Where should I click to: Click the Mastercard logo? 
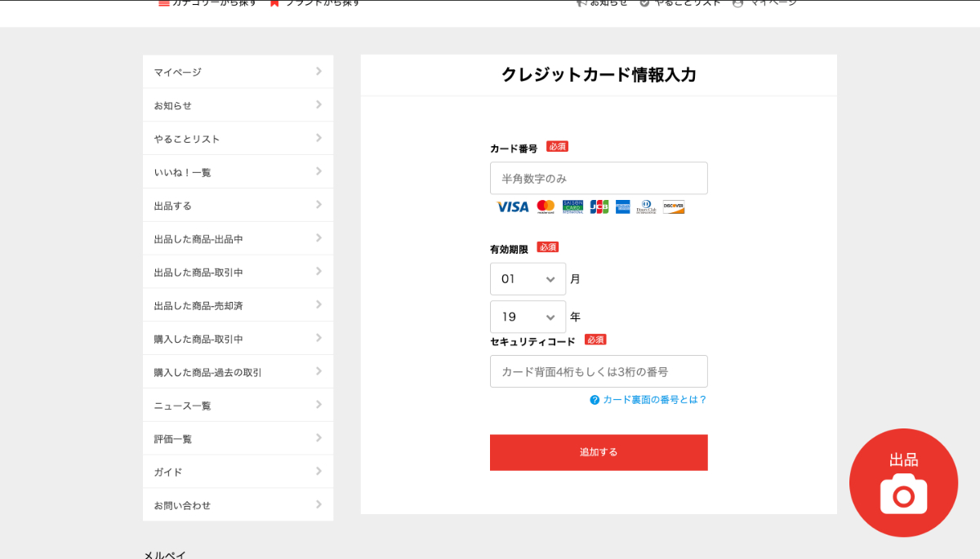coord(546,207)
